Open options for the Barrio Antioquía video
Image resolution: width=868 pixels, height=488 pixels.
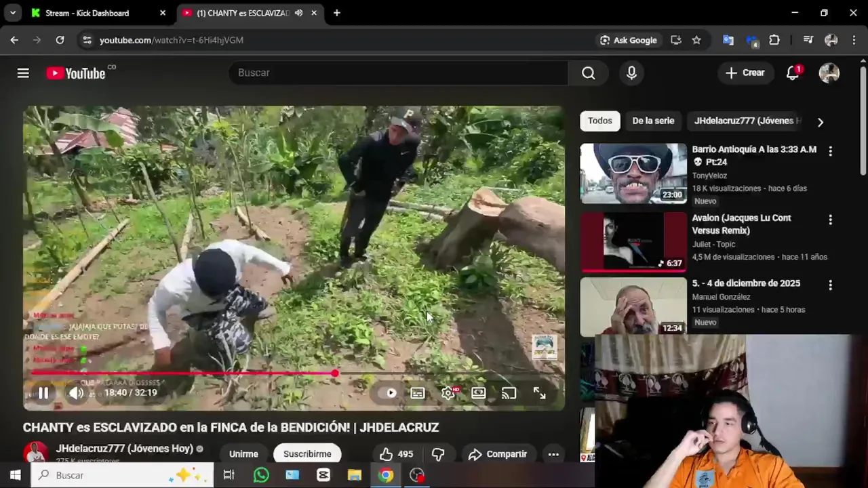point(830,151)
